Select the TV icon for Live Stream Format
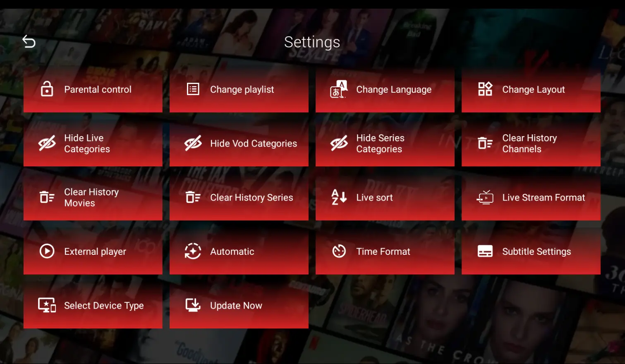The width and height of the screenshot is (625, 364). tap(485, 197)
